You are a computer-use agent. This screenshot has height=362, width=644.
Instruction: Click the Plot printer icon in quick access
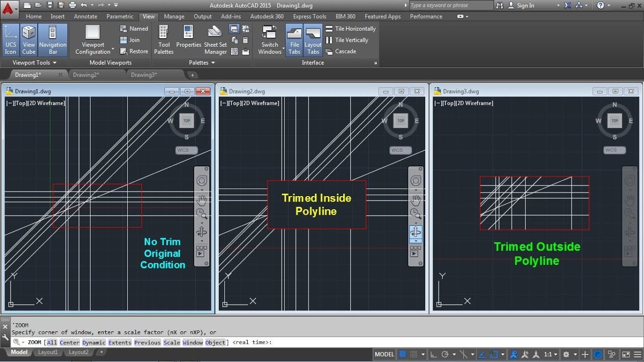click(x=72, y=5)
